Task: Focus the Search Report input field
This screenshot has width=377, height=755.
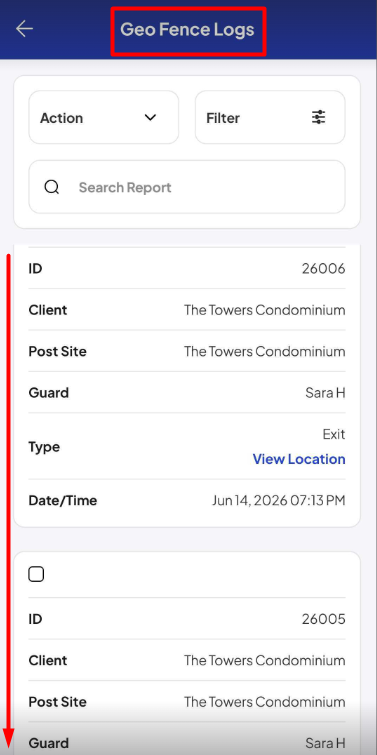Action: click(187, 187)
